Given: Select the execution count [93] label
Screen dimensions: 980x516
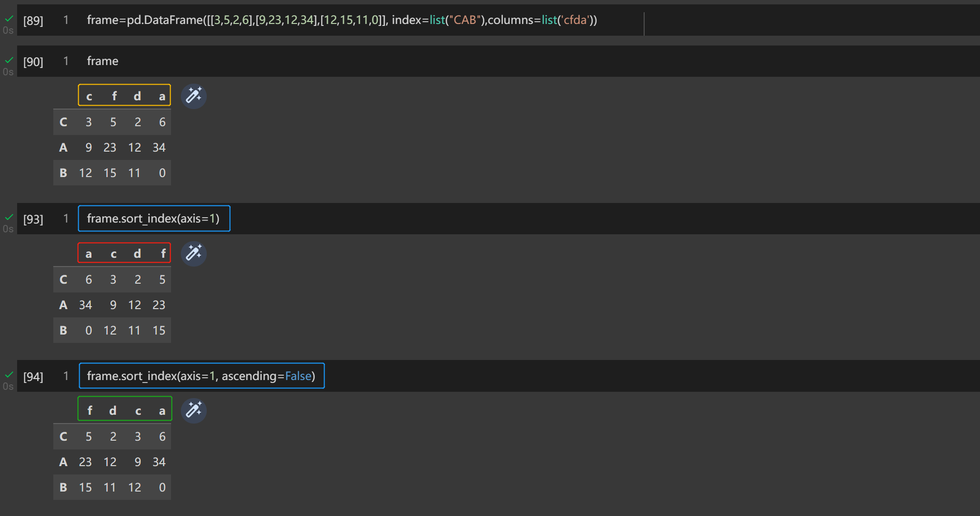Looking at the screenshot, I should tap(33, 219).
